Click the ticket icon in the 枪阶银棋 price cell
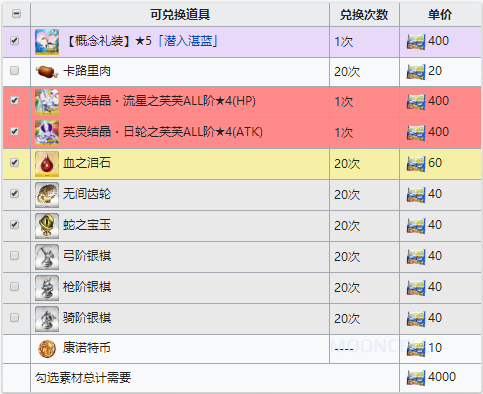Screen dimensions: 483x394 click(416, 288)
